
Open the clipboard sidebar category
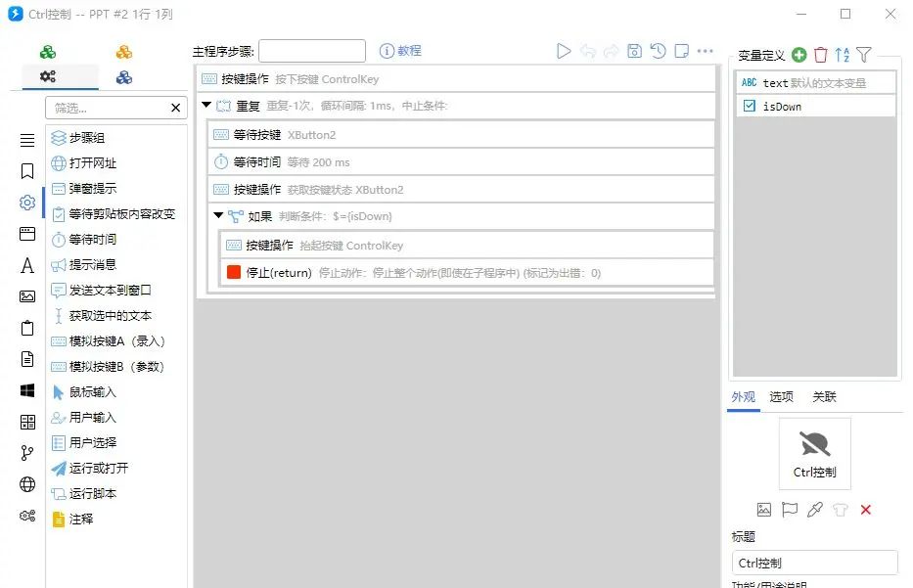(27, 328)
